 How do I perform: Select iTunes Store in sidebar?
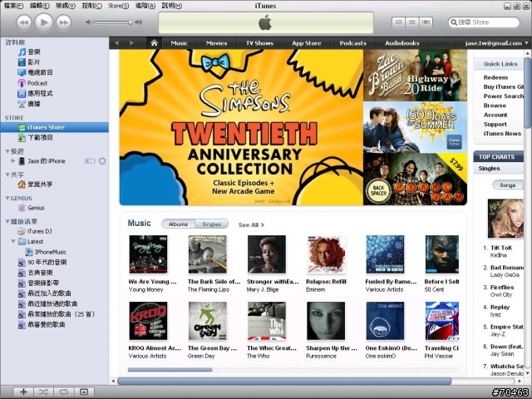(54, 127)
